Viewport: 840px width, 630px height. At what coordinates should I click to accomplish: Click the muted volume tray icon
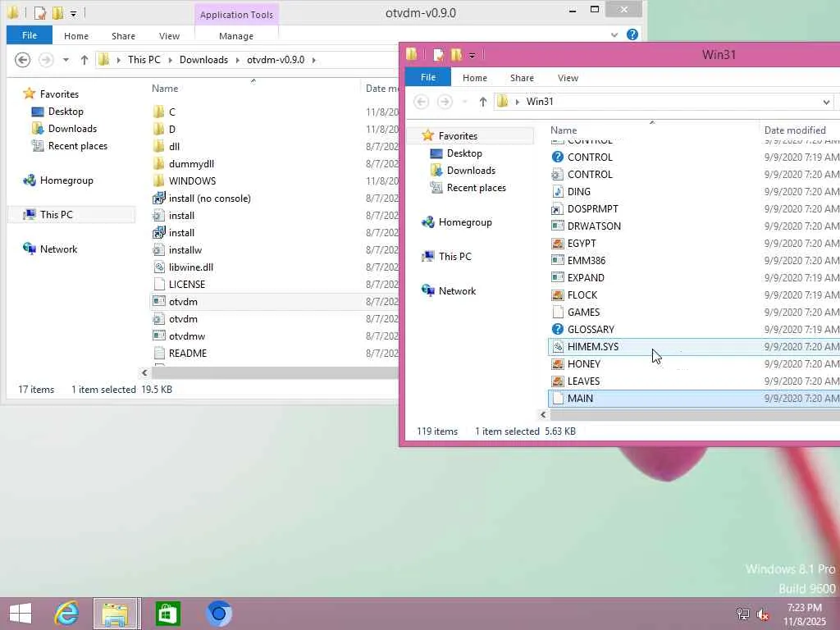coord(763,614)
